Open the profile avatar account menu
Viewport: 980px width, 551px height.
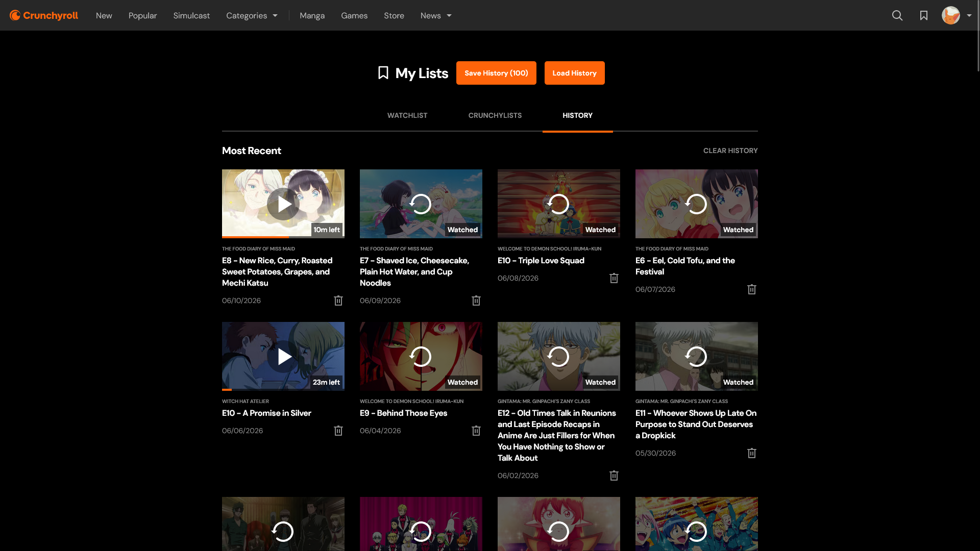pos(957,15)
